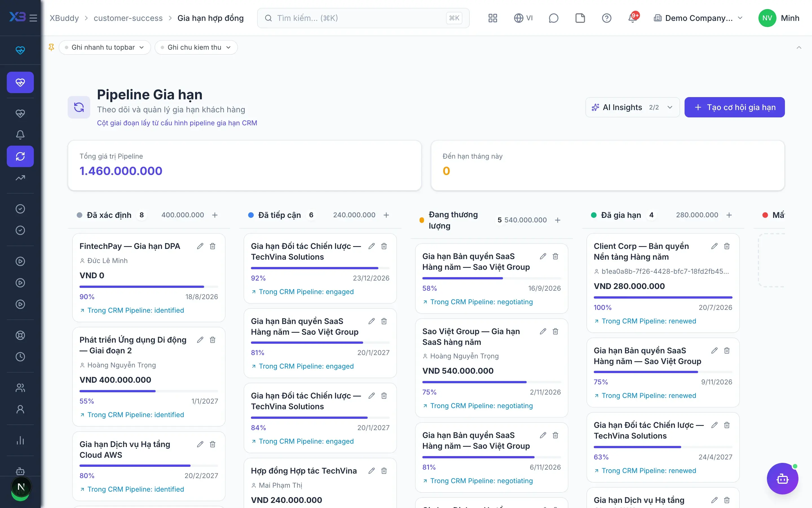Edit the Client Corp — Bản quyền card
Image resolution: width=812 pixels, height=508 pixels.
714,246
